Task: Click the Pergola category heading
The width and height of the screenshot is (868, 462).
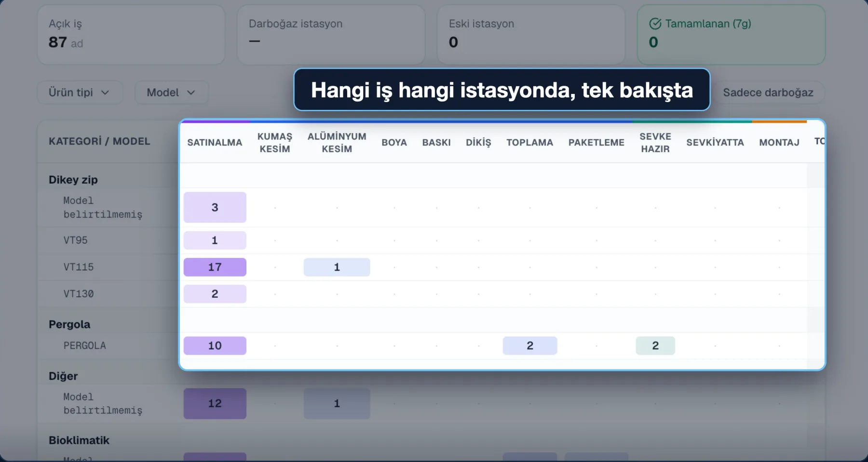Action: click(69, 324)
